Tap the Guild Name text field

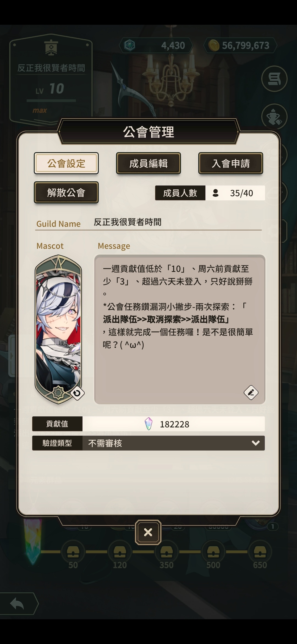pos(177,222)
